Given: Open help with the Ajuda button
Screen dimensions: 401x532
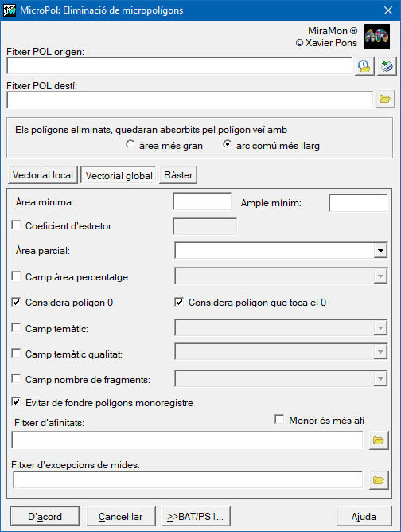Looking at the screenshot, I should (x=364, y=516).
